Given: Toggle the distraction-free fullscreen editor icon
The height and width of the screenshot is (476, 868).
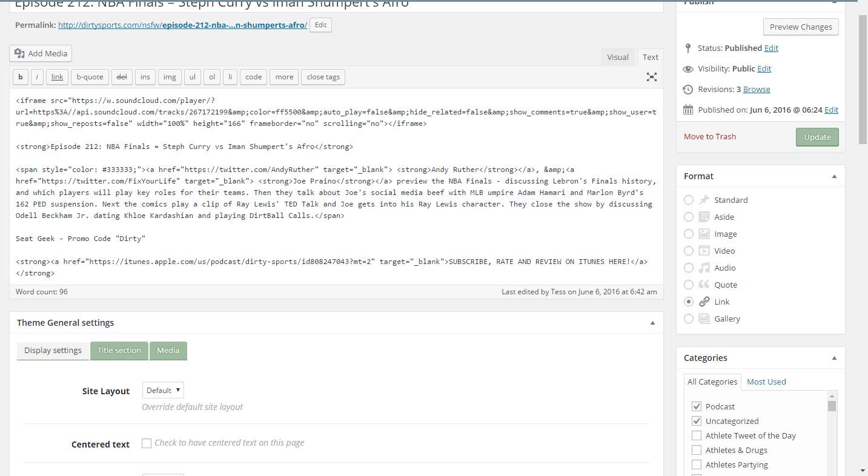Looking at the screenshot, I should pos(652,77).
